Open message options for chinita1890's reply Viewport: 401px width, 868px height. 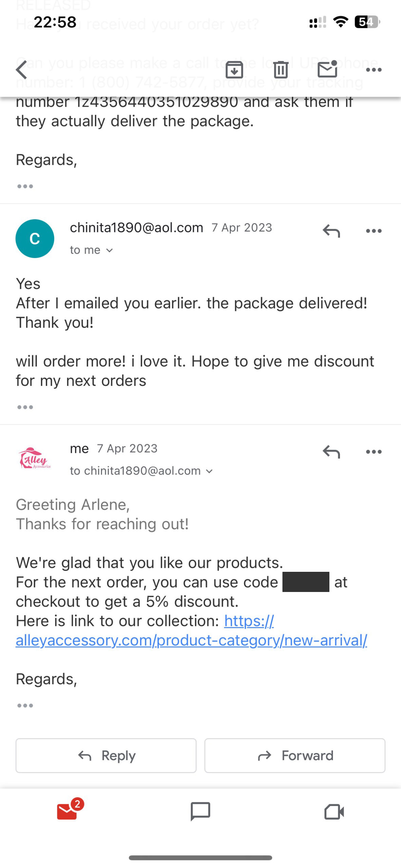pos(373,231)
